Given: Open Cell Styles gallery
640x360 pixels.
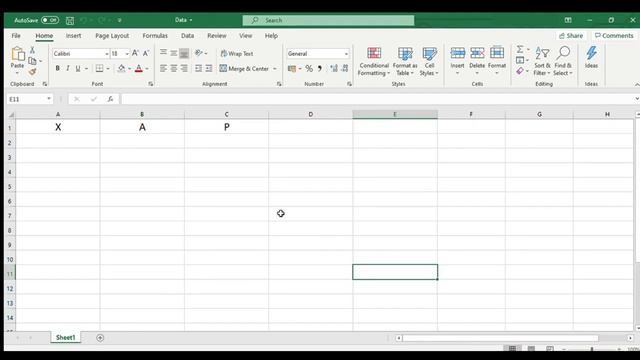Looking at the screenshot, I should (429, 61).
